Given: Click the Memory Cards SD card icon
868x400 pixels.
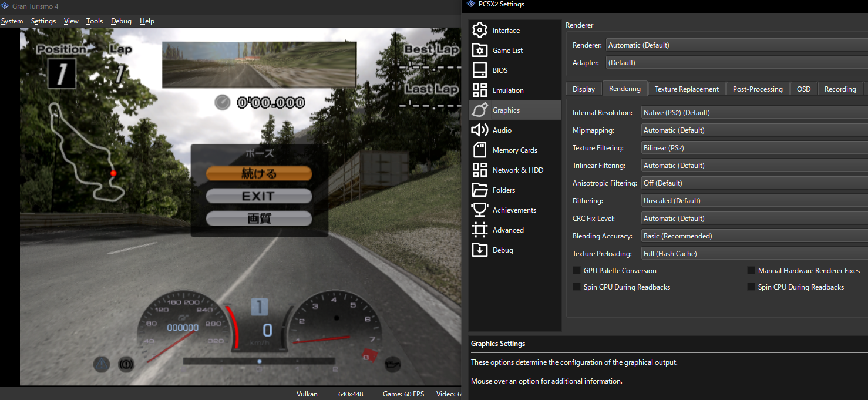Looking at the screenshot, I should [x=480, y=150].
